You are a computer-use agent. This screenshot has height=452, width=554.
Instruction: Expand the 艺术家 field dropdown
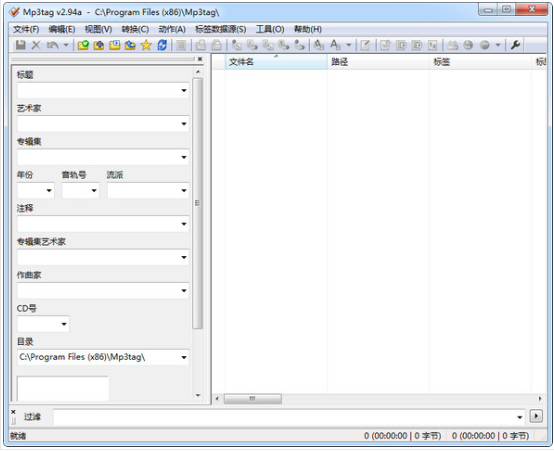point(184,124)
